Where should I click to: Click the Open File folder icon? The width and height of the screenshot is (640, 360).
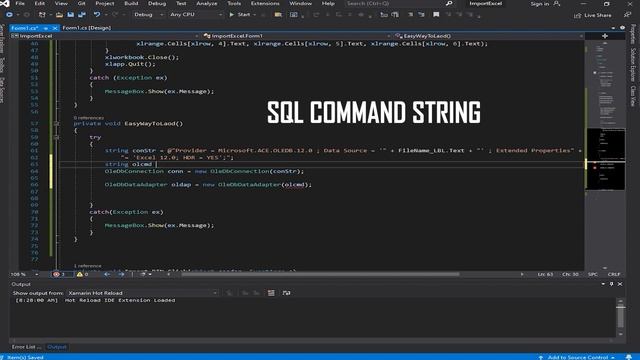(x=60, y=15)
